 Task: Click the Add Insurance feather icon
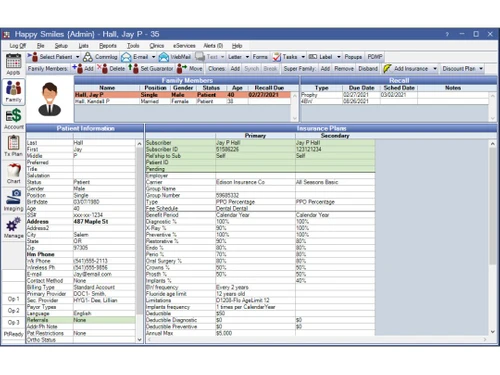tap(387, 69)
